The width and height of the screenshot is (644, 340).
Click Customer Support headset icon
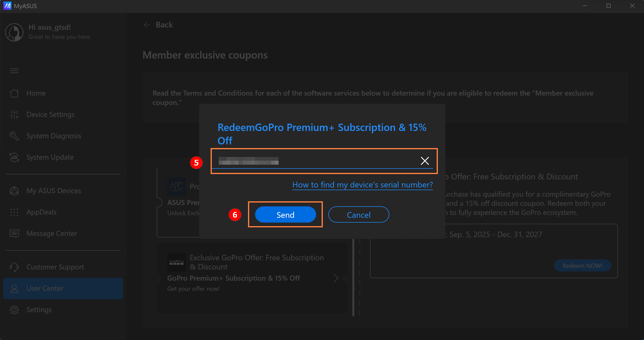click(x=14, y=267)
